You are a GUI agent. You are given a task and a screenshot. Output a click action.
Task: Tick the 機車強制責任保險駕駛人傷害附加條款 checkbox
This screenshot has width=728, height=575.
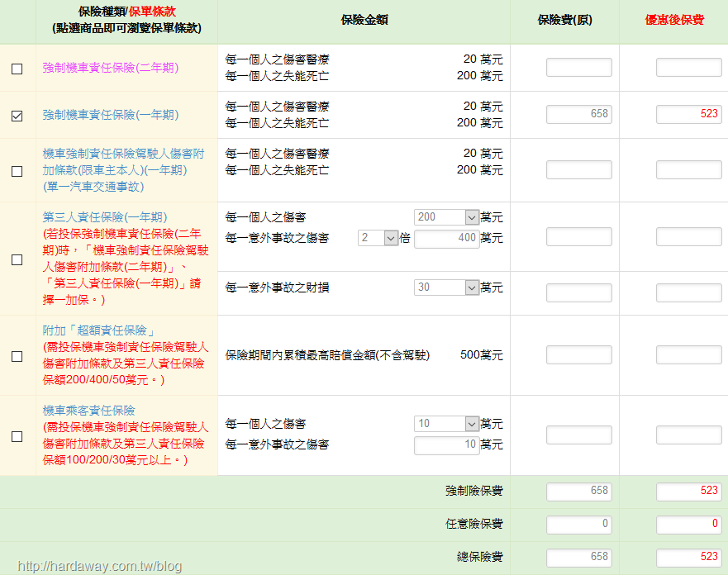tap(17, 171)
